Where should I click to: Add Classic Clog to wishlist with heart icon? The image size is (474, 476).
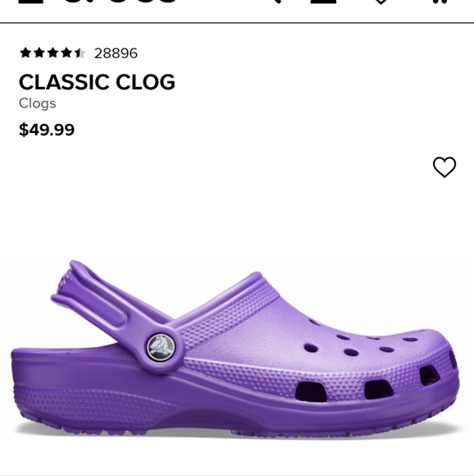(444, 167)
